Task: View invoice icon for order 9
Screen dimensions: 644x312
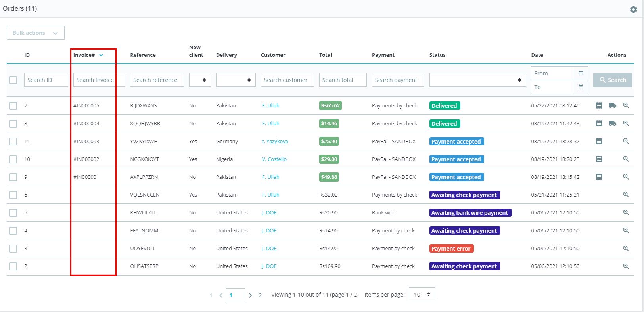Action: 599,177
